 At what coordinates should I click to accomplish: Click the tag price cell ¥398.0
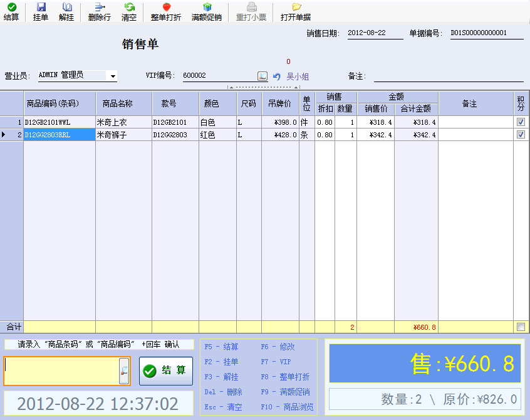point(280,122)
